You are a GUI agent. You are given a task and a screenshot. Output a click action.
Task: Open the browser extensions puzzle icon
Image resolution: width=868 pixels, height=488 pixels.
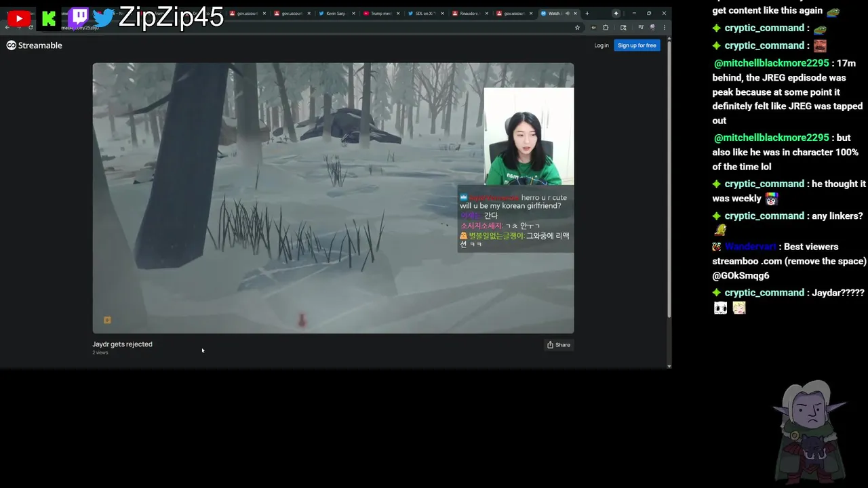[x=606, y=27]
